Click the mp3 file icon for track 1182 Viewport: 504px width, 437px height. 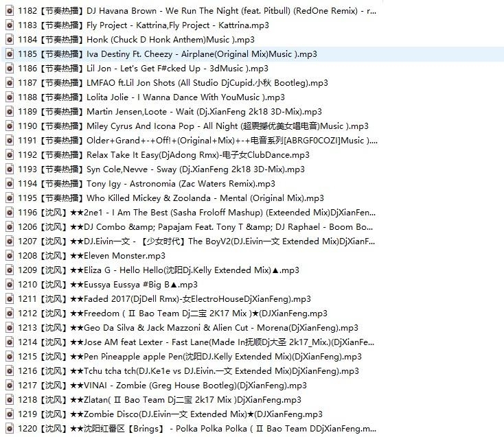[10, 11]
